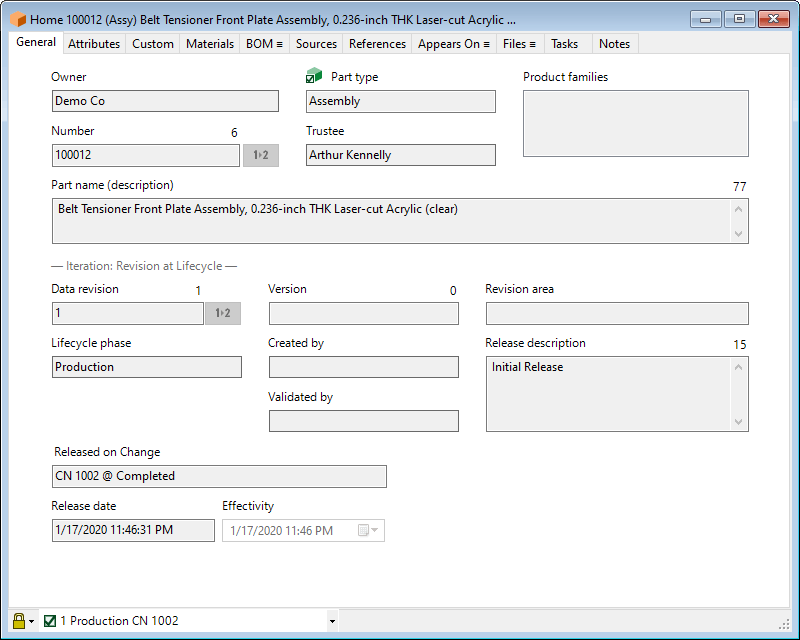Click the green Part type cube icon
The image size is (800, 640).
click(314, 76)
